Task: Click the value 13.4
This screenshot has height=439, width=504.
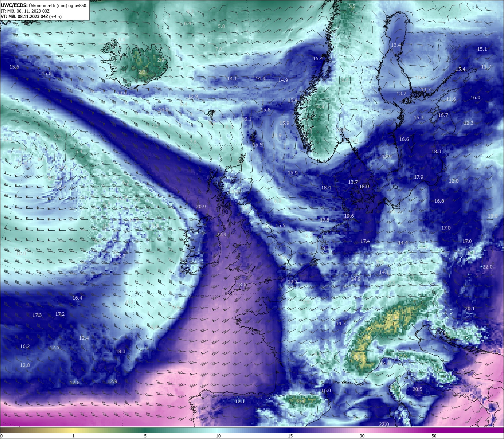Action: [396, 45]
